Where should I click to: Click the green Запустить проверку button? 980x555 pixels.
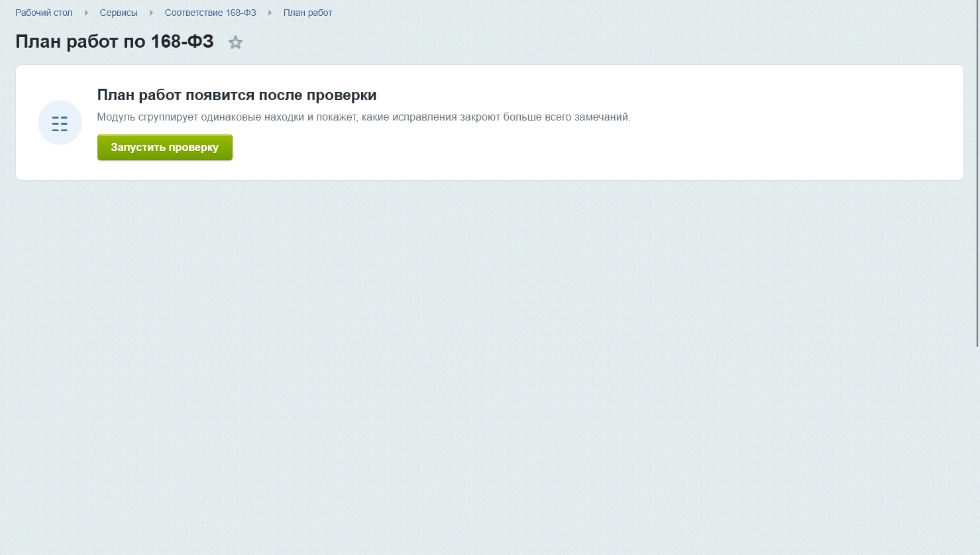[x=165, y=147]
